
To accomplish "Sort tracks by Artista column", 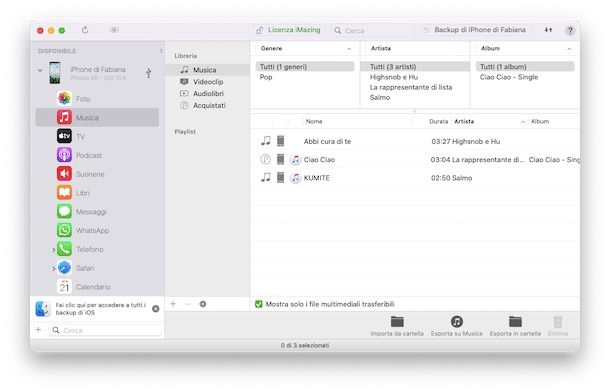I will coord(489,121).
